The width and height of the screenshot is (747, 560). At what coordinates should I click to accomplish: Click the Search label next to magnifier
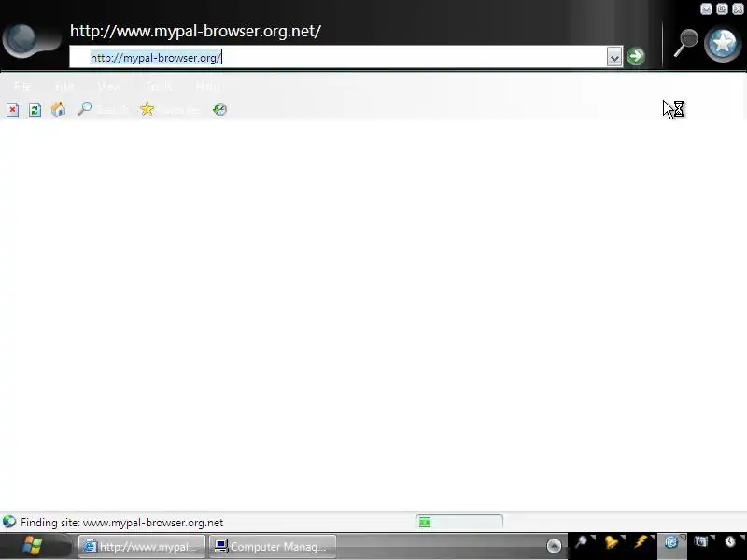pyautogui.click(x=112, y=110)
